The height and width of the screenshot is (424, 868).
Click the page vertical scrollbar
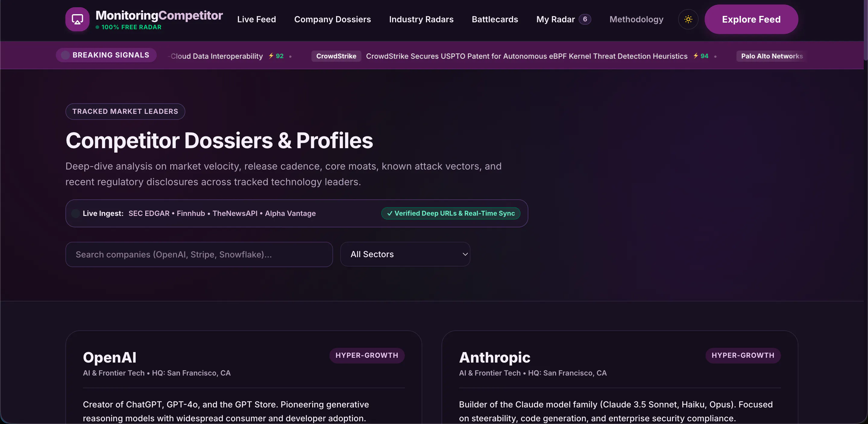pyautogui.click(x=865, y=30)
